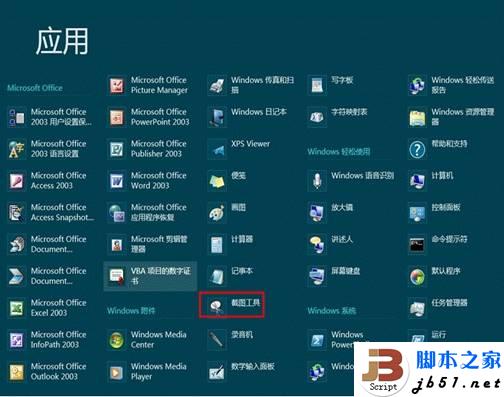
Task: Launch Microsoft Office Word 2003
Action: [x=117, y=181]
